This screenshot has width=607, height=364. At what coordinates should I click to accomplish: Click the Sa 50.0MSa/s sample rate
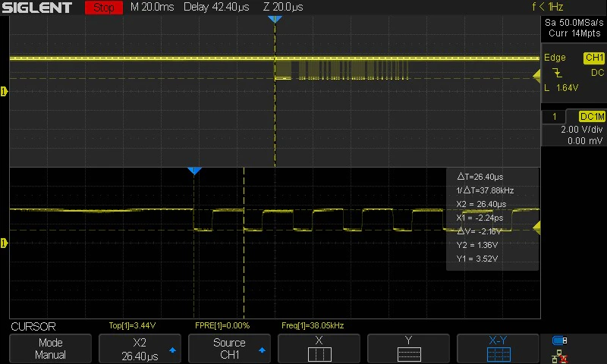point(574,23)
